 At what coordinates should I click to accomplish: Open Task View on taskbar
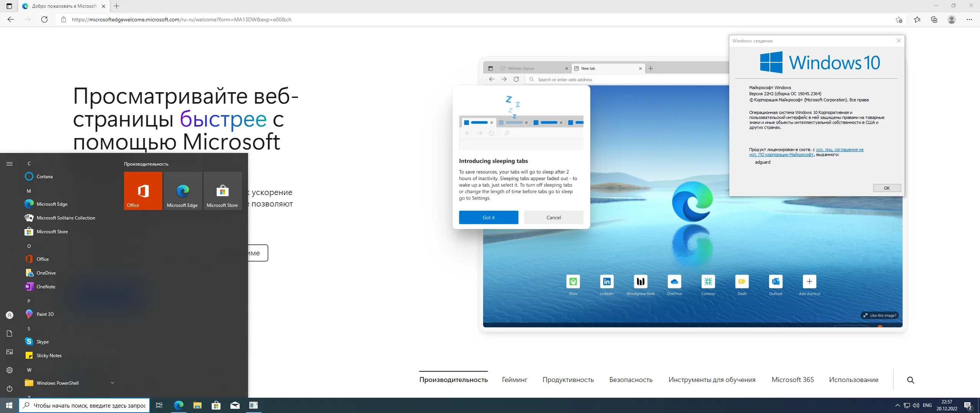pyautogui.click(x=159, y=405)
